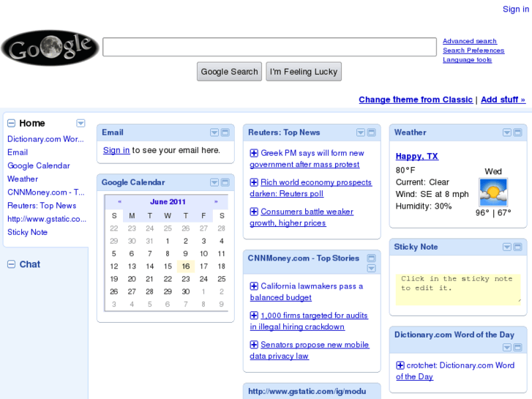Viewport: 532px width, 399px height.
Task: Expand California lawmakers story plus icon
Action: click(254, 286)
